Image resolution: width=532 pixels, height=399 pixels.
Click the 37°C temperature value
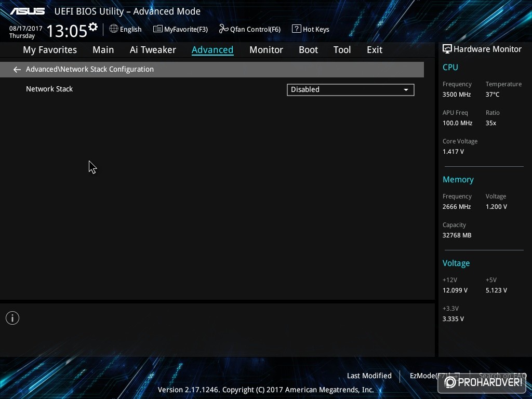pyautogui.click(x=493, y=95)
